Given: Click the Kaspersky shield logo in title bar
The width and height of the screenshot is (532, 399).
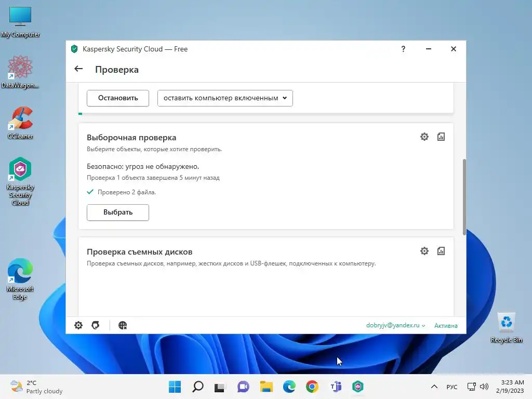Looking at the screenshot, I should [x=74, y=49].
